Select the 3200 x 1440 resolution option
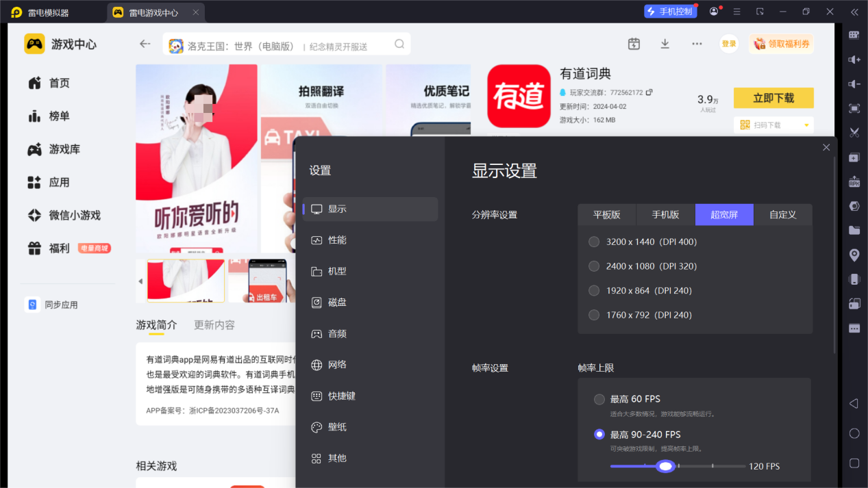868x488 pixels. coord(594,242)
